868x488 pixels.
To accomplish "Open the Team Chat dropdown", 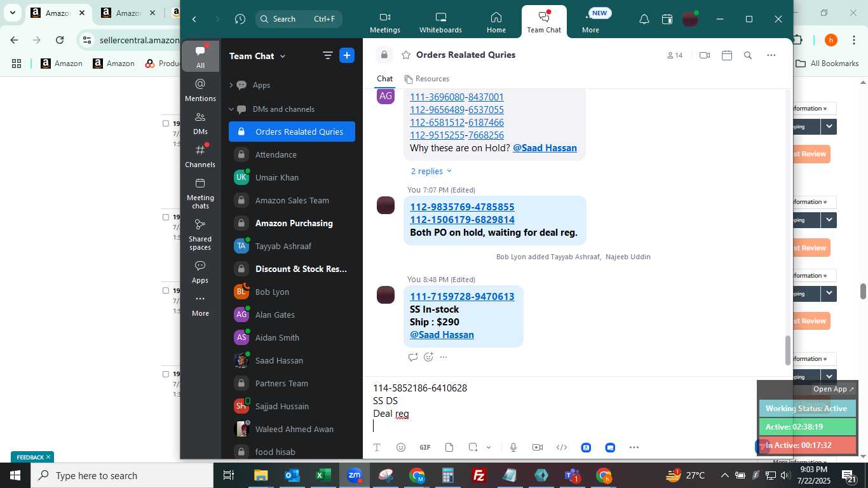I will tap(257, 56).
